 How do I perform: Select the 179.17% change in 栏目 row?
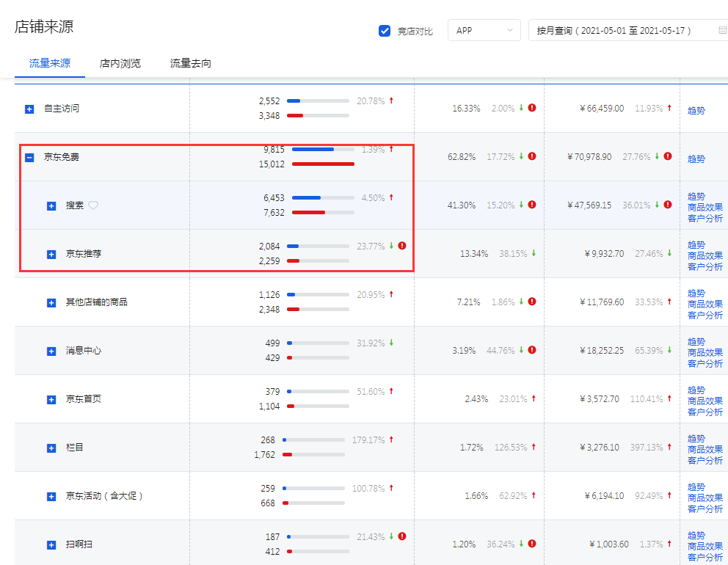click(368, 440)
